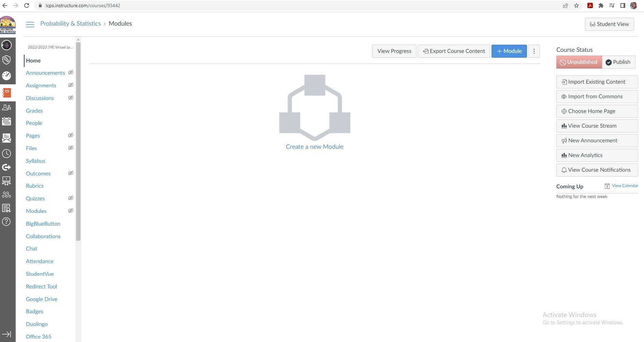Screen dimensions: 644x342
Task: Add a module with the + Module button
Action: coord(509,51)
